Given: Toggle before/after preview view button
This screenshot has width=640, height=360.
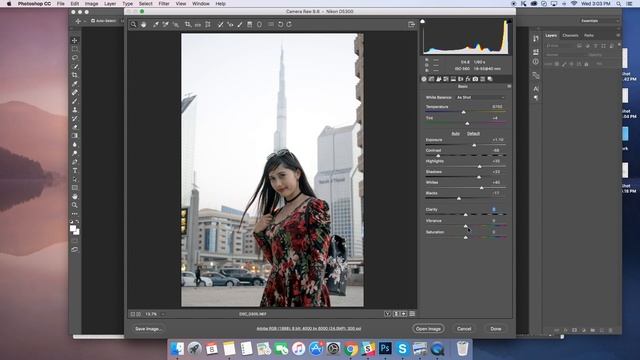Looking at the screenshot, I should (x=387, y=314).
